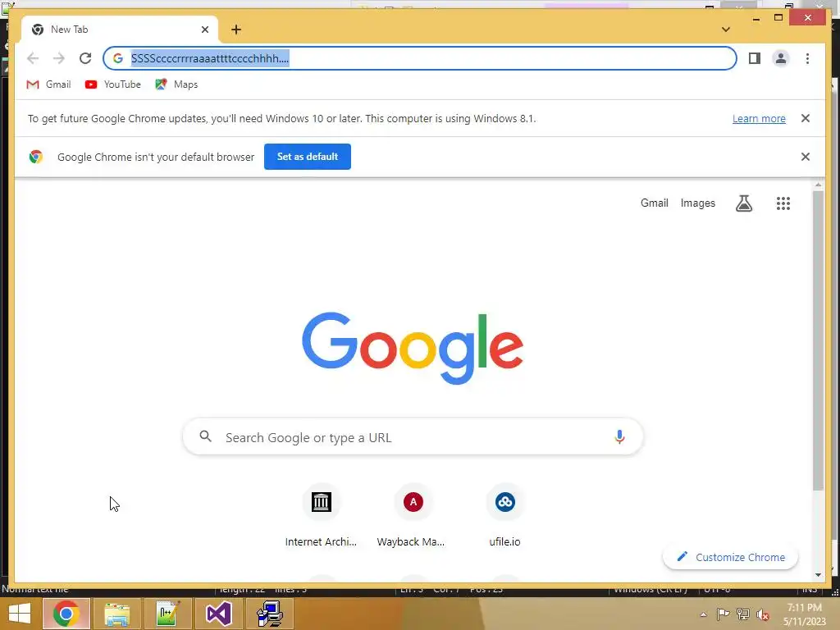Image resolution: width=840 pixels, height=630 pixels.
Task: Open the Internet Archive shortcut tile
Action: click(x=321, y=515)
